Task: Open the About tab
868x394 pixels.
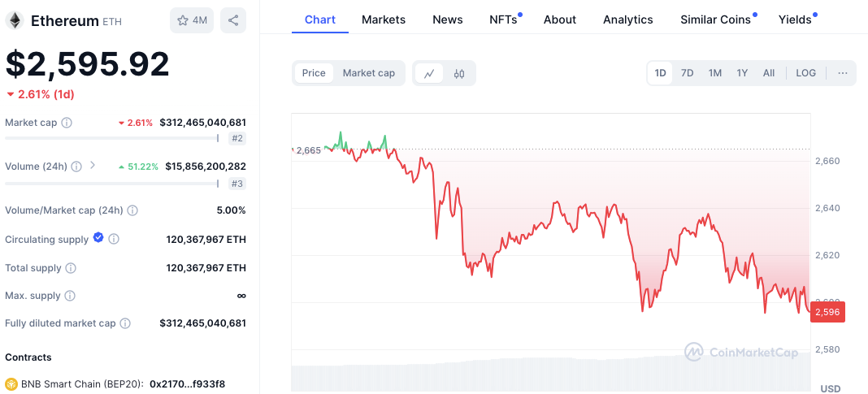Action: [560, 20]
